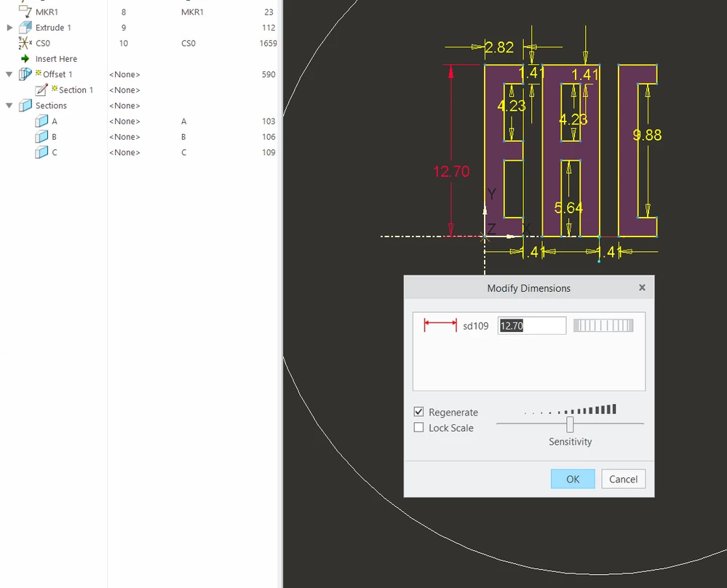Select Section 1 tree label
Image resolution: width=727 pixels, height=588 pixels.
(76, 90)
